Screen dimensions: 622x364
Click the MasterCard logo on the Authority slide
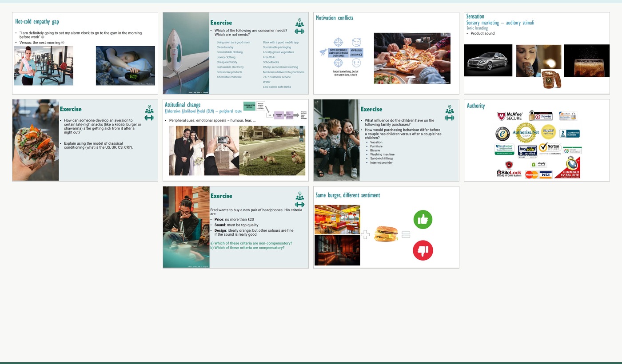pos(531,174)
